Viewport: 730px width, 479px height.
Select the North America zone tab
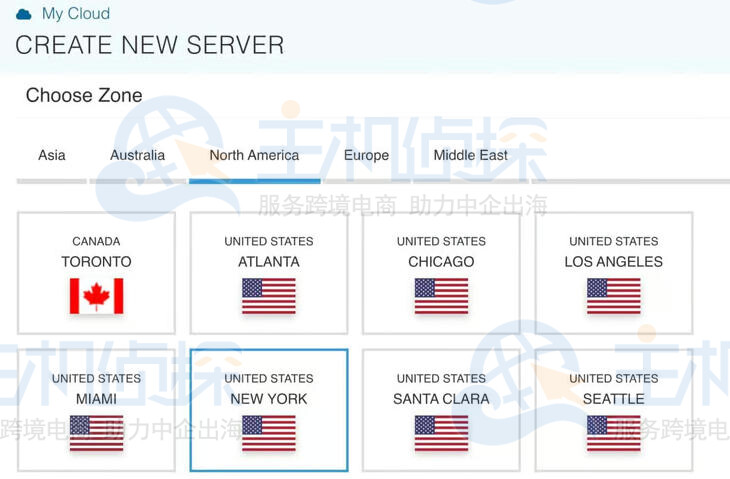tap(254, 155)
